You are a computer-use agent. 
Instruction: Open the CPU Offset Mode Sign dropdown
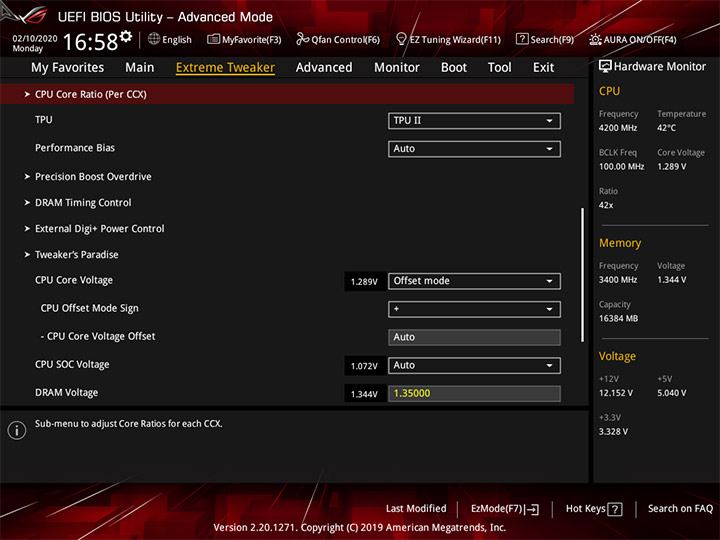[x=474, y=309]
